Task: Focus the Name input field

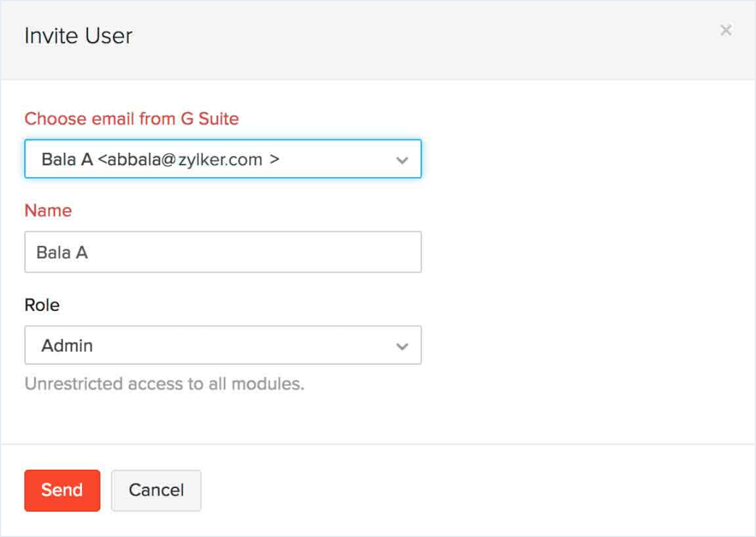Action: (x=223, y=252)
